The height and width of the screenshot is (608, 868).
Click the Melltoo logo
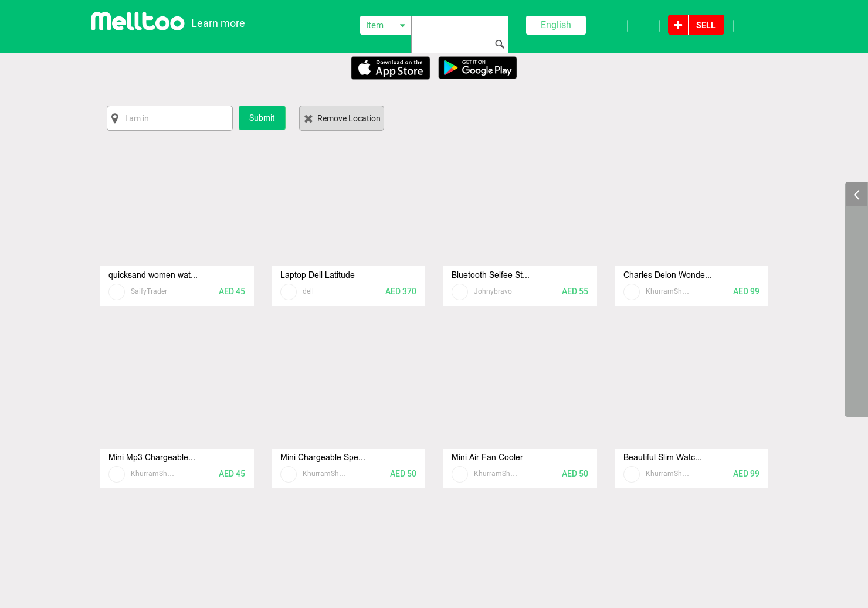pyautogui.click(x=137, y=21)
